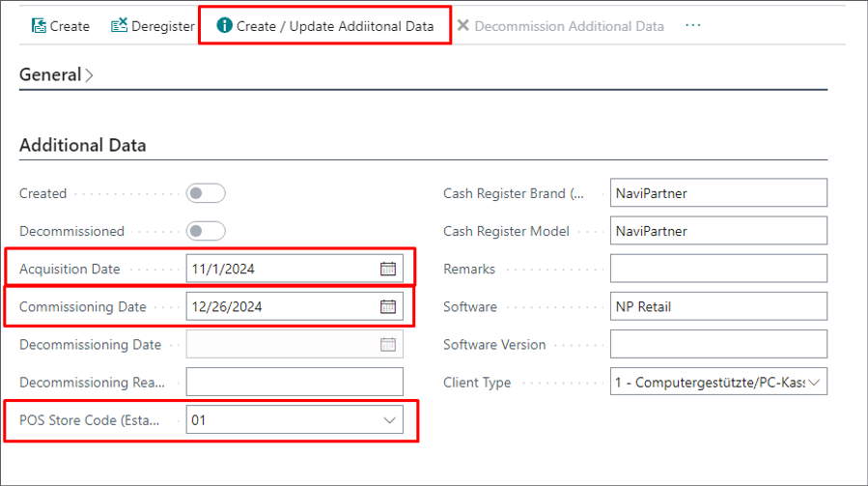Screen dimensions: 868x486
Task: Expand the General section chevron
Action: (x=89, y=75)
